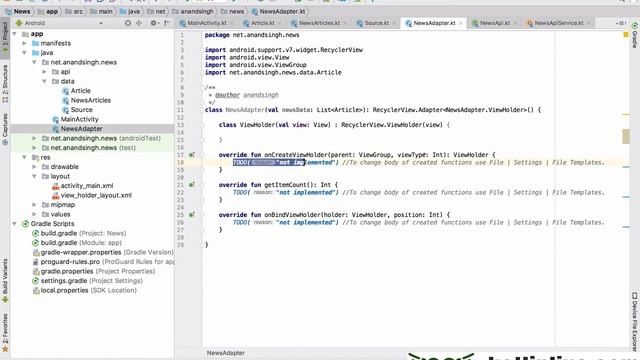Hide the Project panel with the pin icon
The height and width of the screenshot is (360, 640).
[x=167, y=23]
